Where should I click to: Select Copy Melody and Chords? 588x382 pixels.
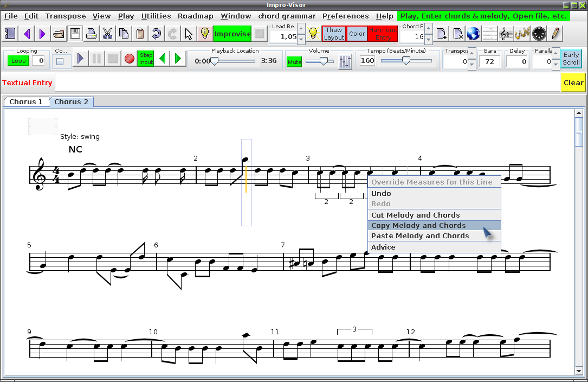click(x=434, y=225)
